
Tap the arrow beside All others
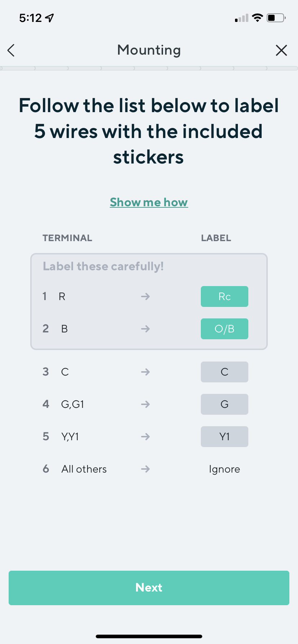pos(145,469)
